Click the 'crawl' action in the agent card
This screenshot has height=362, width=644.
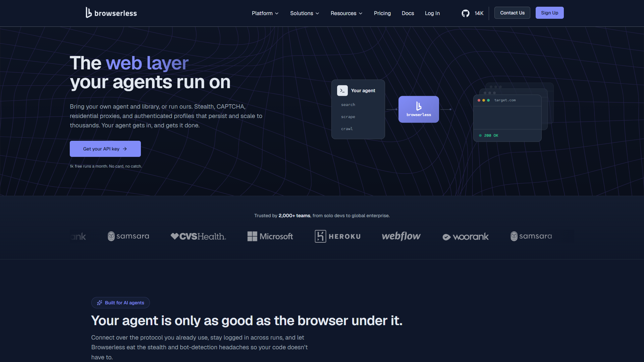coord(347,129)
